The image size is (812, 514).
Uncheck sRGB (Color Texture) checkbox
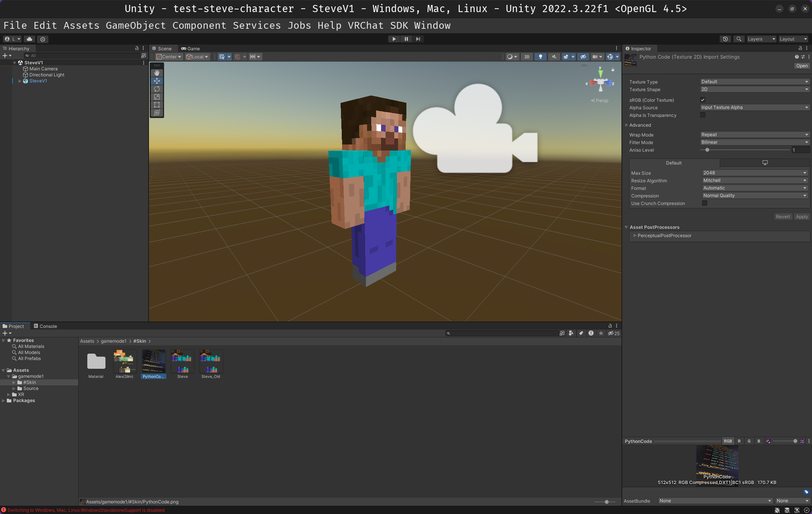[703, 100]
